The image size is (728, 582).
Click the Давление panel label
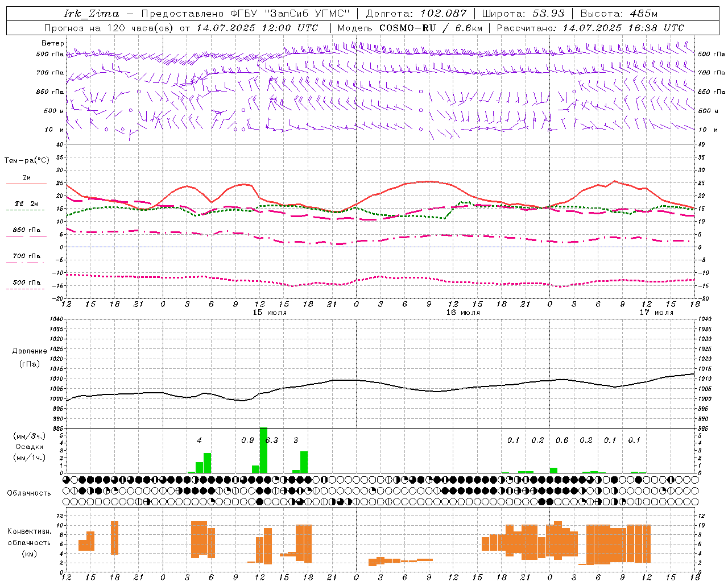point(30,351)
